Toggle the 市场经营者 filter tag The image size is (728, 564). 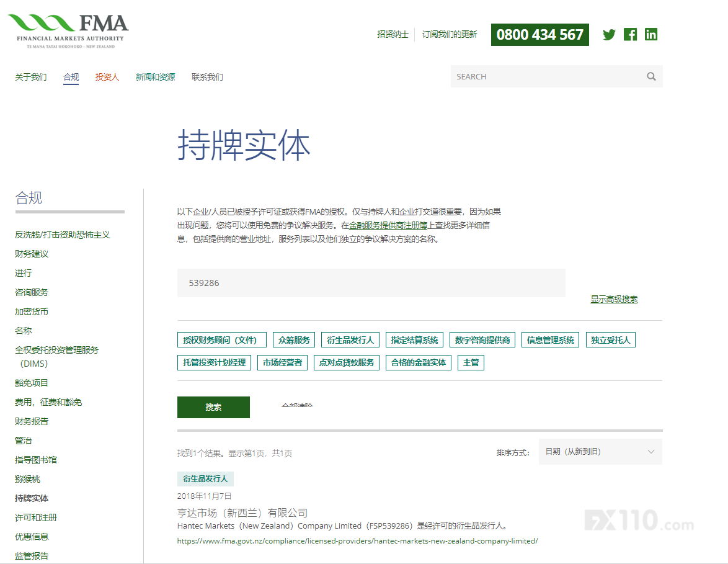click(282, 362)
